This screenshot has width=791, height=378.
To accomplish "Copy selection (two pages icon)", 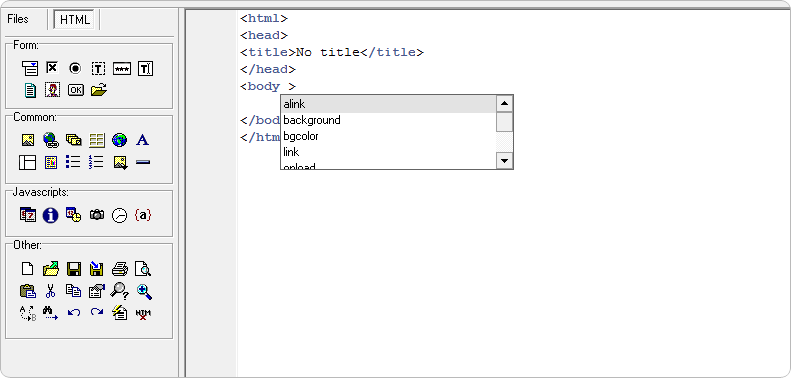I will tap(74, 291).
